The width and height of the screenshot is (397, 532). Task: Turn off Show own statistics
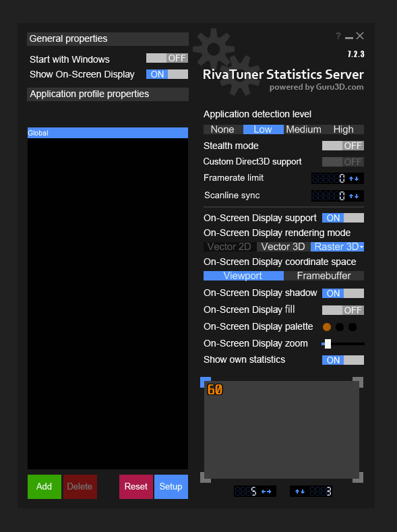pos(343,360)
